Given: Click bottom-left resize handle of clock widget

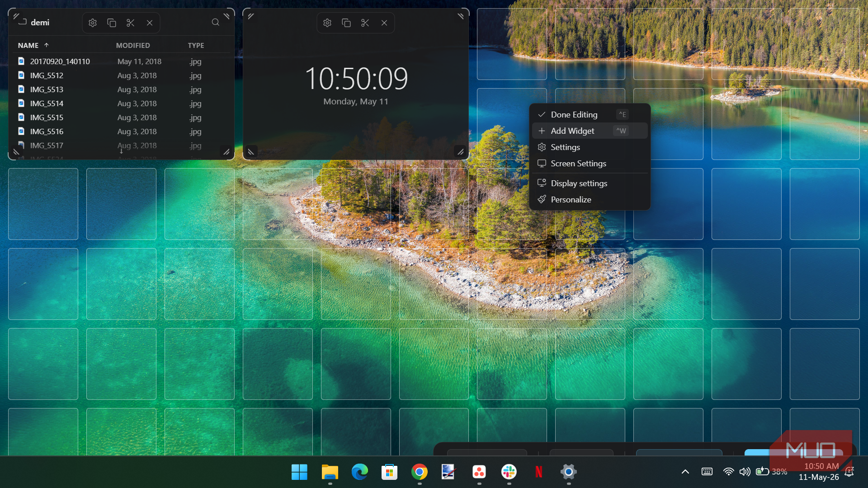Looking at the screenshot, I should [251, 152].
